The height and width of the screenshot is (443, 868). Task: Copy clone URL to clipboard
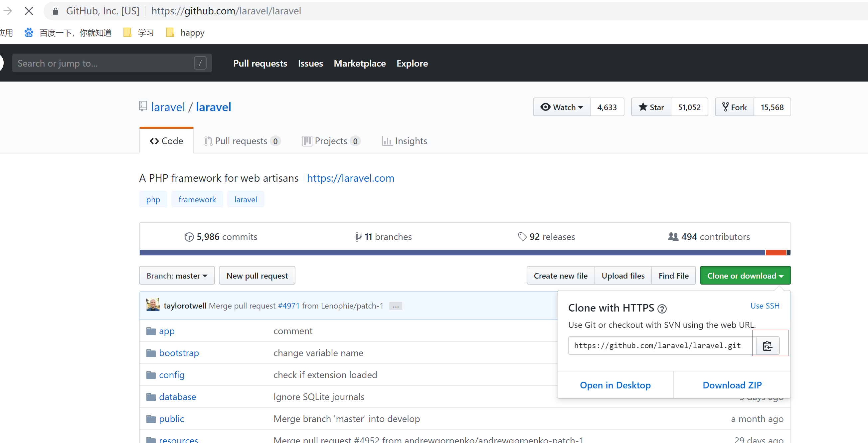point(768,345)
